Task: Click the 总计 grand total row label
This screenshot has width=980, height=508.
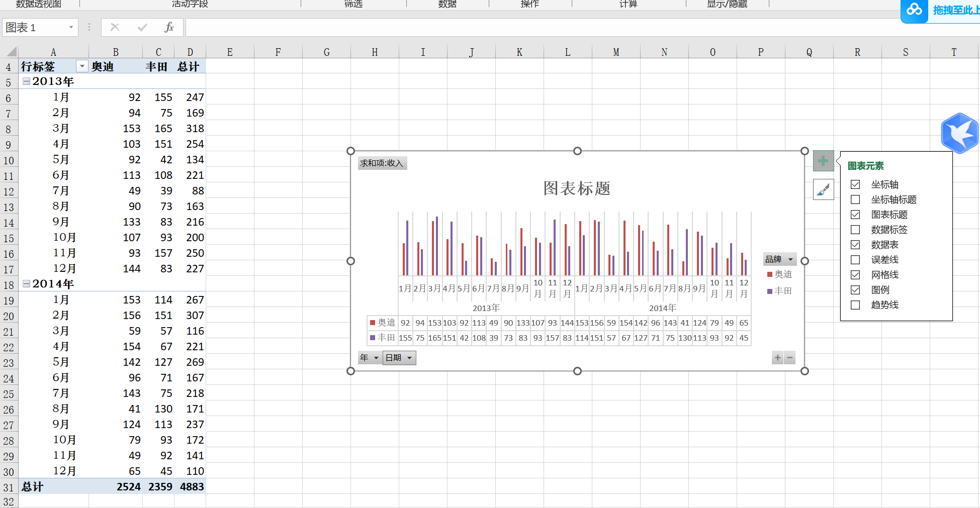Action: pyautogui.click(x=32, y=486)
